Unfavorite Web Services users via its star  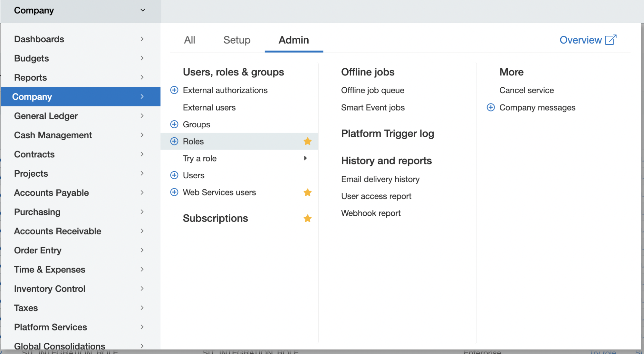307,192
